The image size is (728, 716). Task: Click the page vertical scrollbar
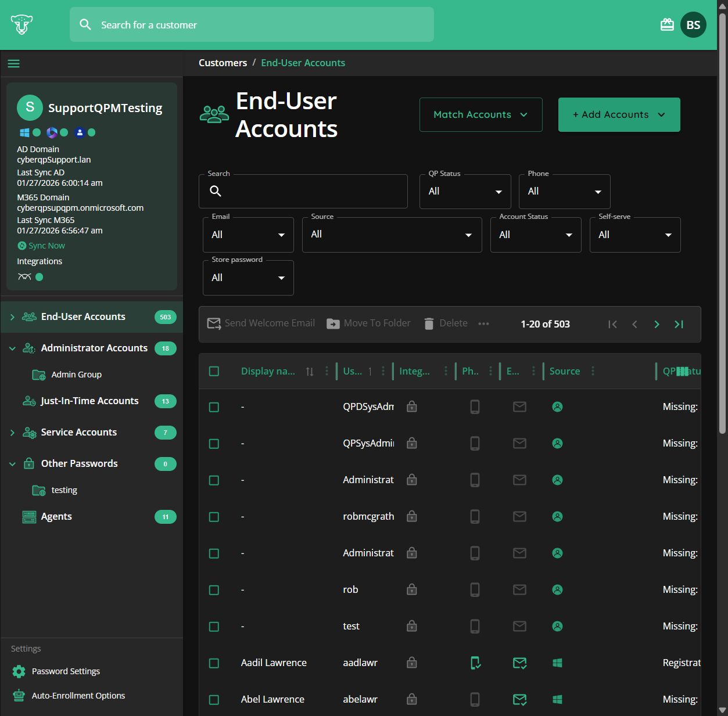tap(722, 224)
